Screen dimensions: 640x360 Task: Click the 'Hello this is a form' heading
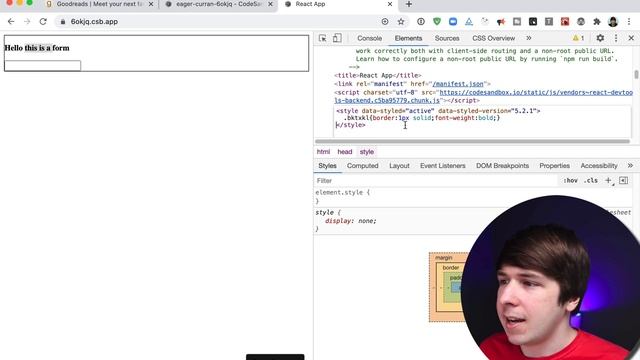coord(37,48)
